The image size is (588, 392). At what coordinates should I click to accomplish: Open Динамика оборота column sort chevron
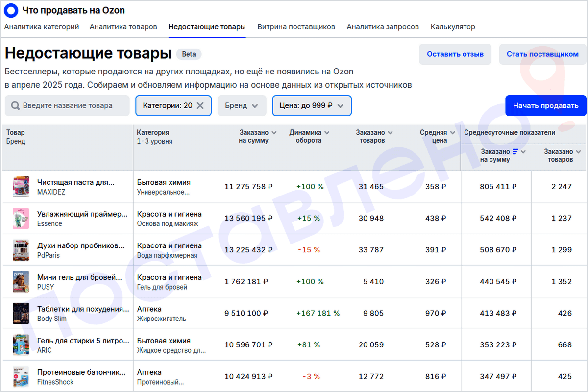coord(327,133)
